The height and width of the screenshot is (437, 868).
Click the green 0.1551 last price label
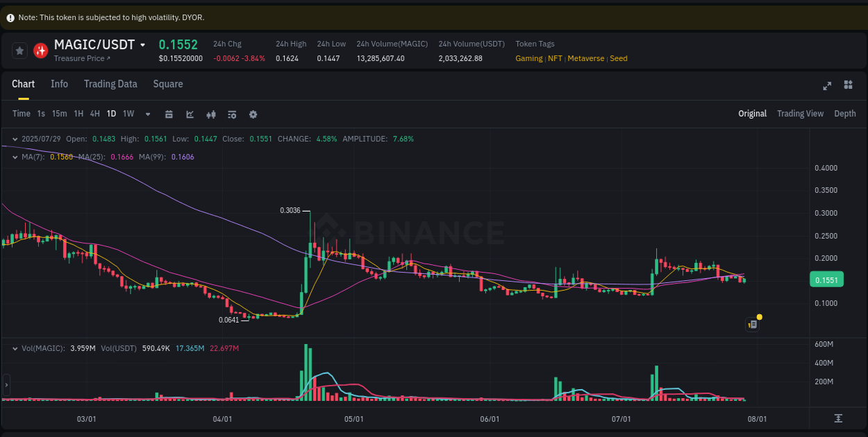(x=826, y=279)
